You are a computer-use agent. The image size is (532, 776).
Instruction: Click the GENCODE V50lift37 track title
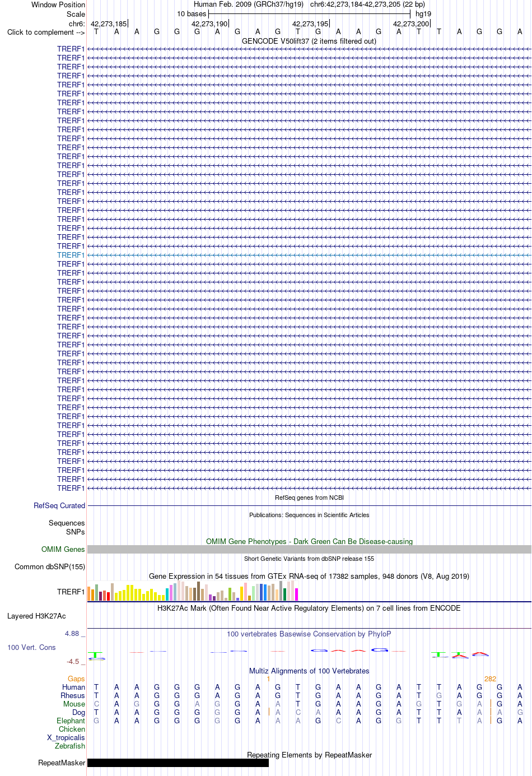coord(309,41)
